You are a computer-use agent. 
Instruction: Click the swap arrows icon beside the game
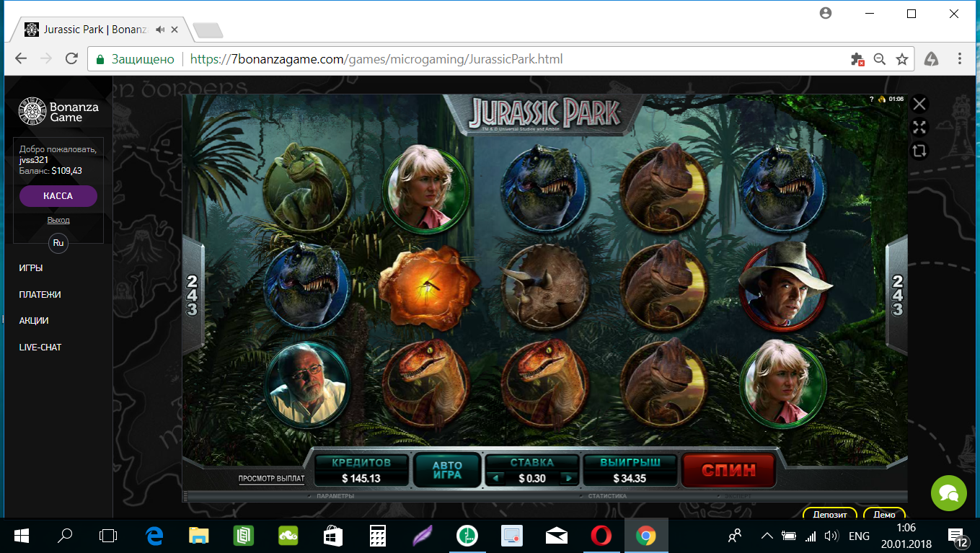pyautogui.click(x=919, y=151)
